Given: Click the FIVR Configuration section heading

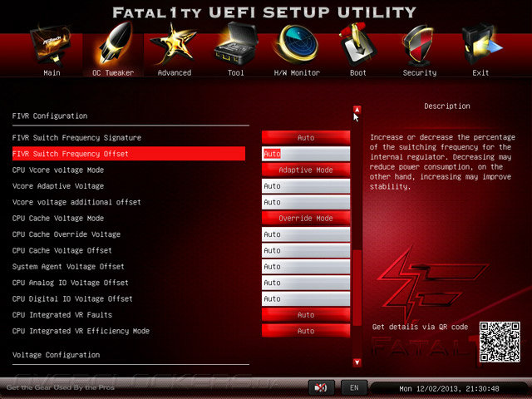Looking at the screenshot, I should coord(50,116).
